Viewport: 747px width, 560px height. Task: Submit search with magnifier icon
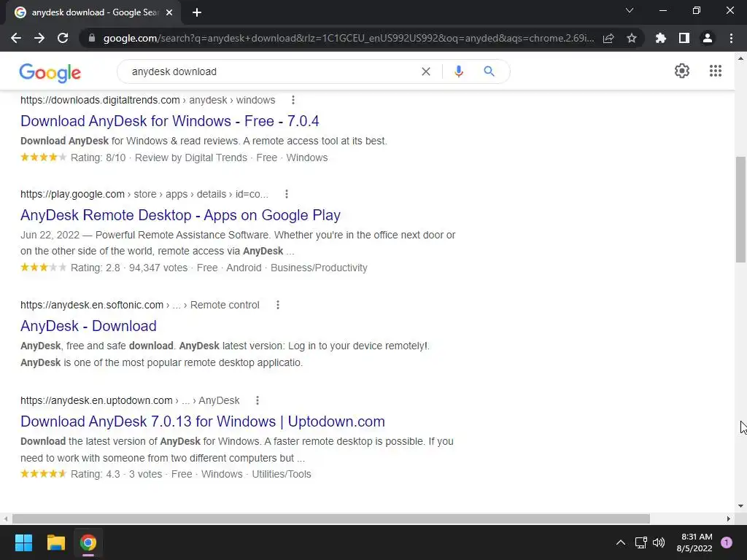coord(489,71)
